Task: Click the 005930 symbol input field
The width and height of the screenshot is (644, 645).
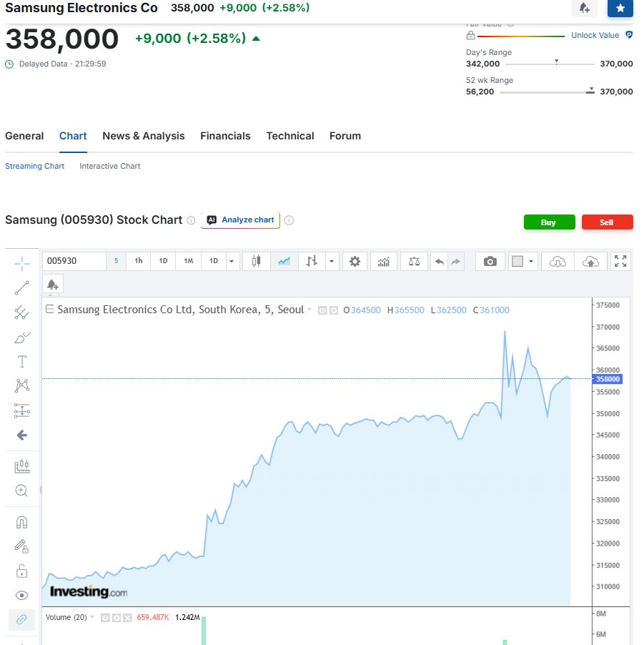Action: [74, 261]
